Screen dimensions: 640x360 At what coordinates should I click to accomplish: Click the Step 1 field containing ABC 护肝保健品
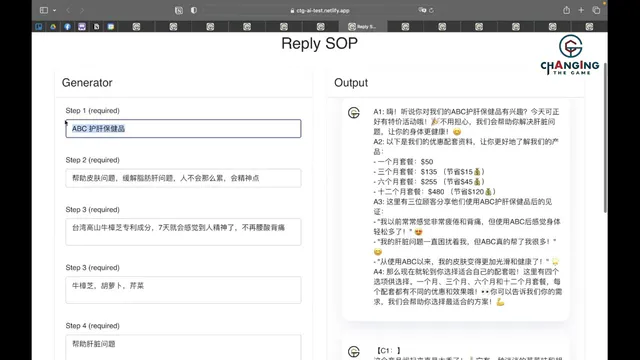[183, 129]
